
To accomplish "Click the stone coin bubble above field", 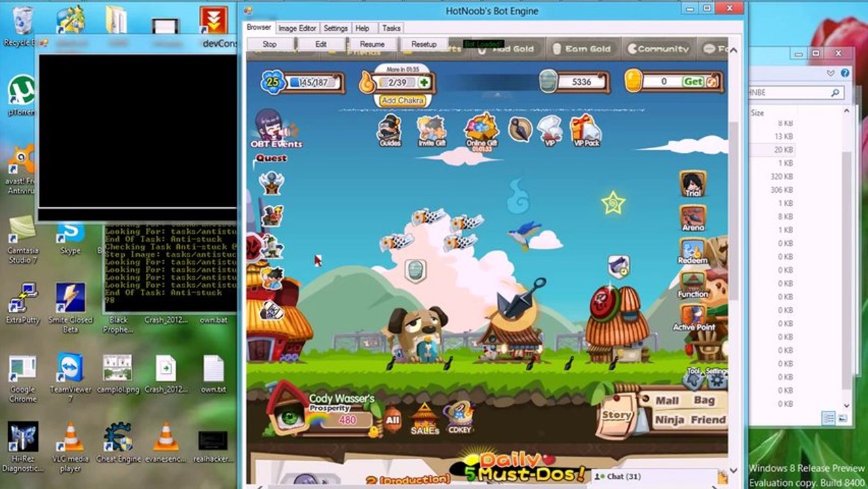I will [415, 270].
